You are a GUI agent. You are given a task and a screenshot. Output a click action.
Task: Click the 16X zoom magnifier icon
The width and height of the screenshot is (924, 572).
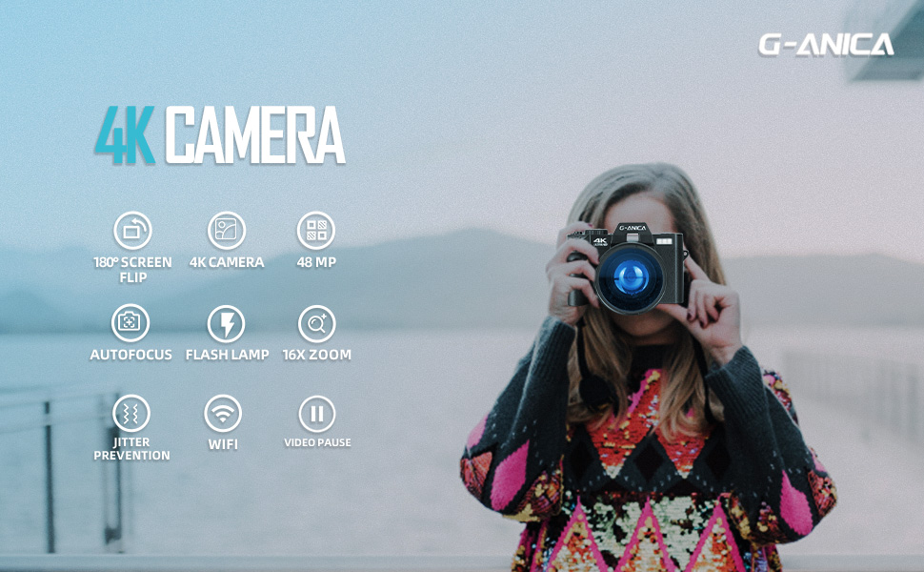(317, 324)
